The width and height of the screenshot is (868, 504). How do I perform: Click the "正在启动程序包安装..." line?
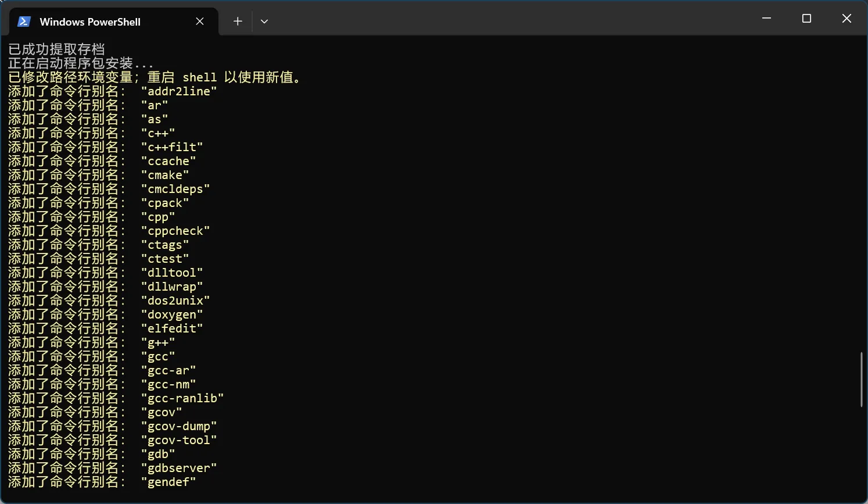[x=80, y=63]
